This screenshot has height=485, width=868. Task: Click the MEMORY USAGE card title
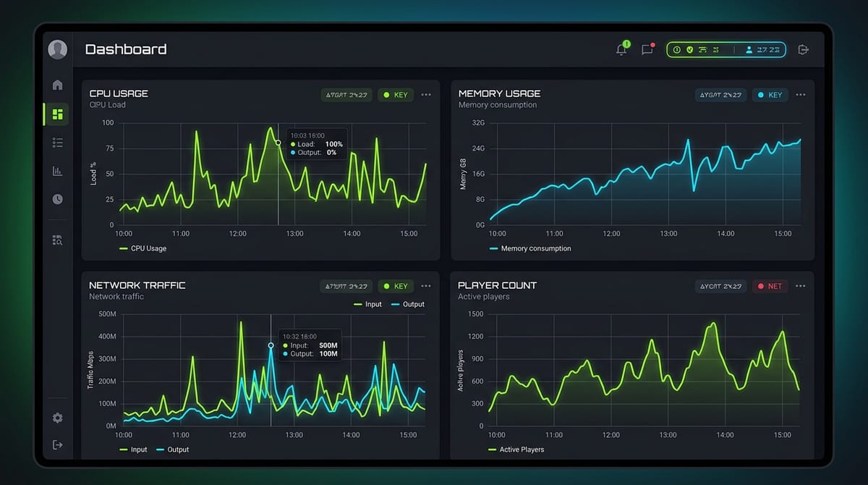[499, 93]
